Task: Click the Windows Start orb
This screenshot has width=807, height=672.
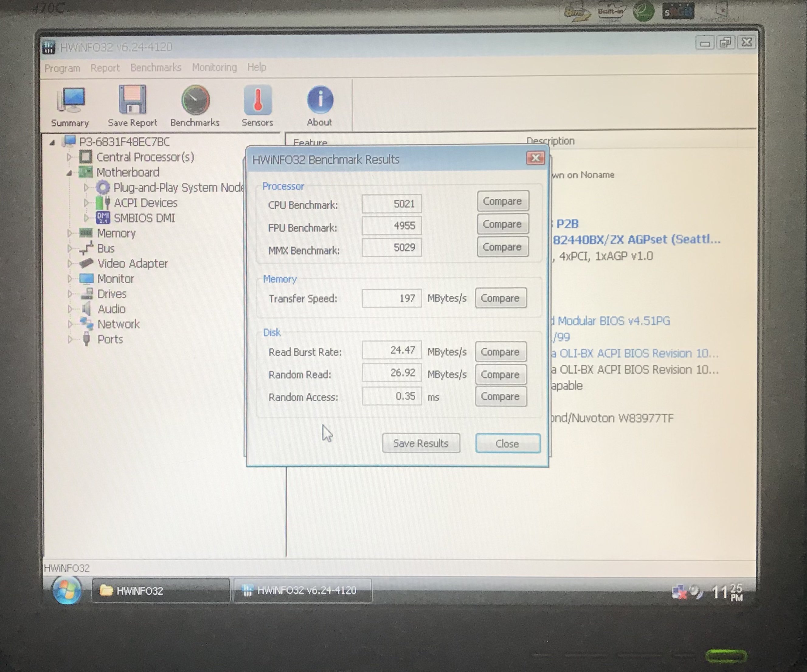Action: [x=67, y=590]
